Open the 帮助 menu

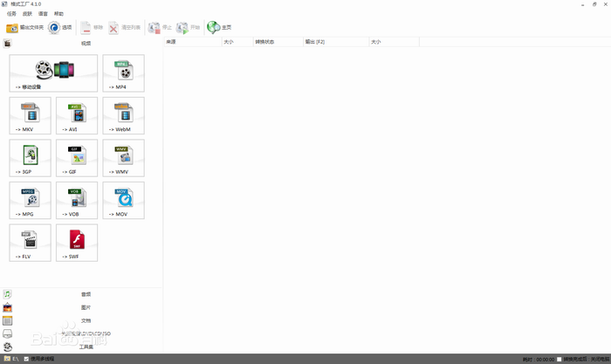click(58, 14)
